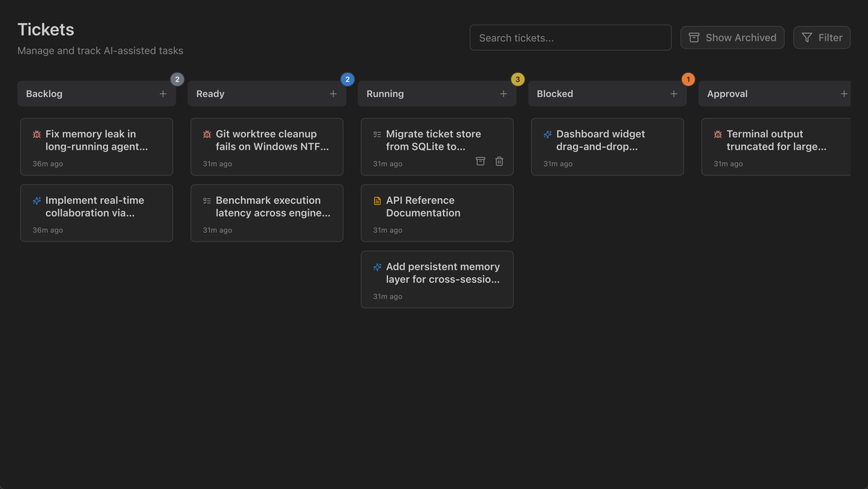
Task: Toggle the Show Archived view
Action: (x=732, y=37)
